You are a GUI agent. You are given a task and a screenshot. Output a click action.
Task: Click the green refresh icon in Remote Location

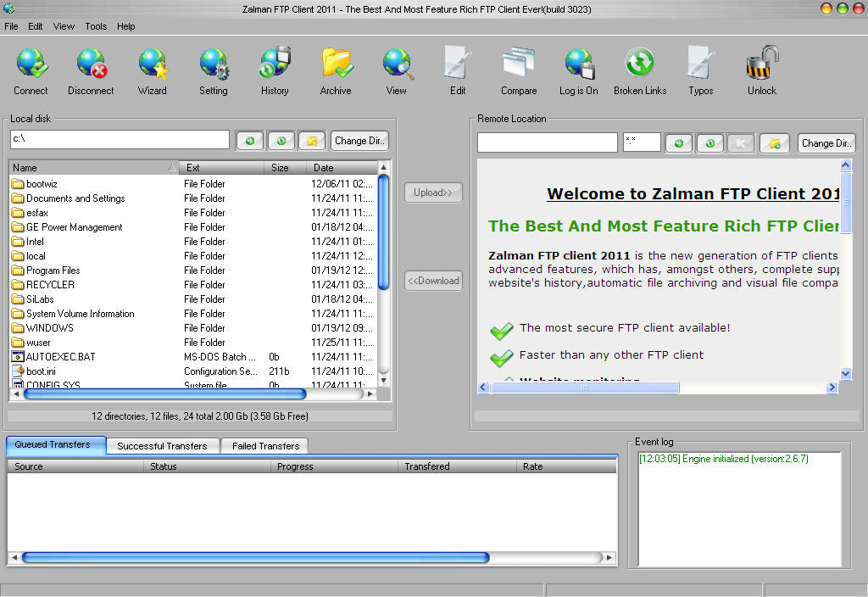pos(678,144)
